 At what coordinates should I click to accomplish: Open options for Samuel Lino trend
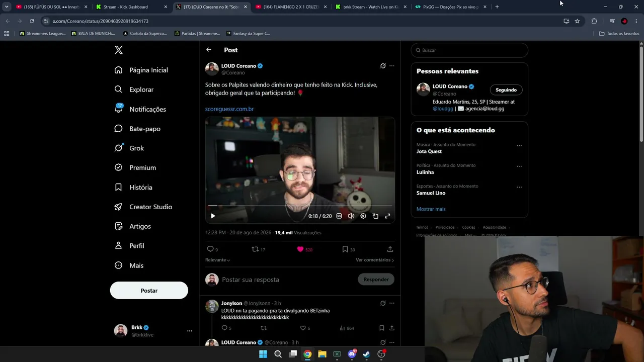click(519, 187)
